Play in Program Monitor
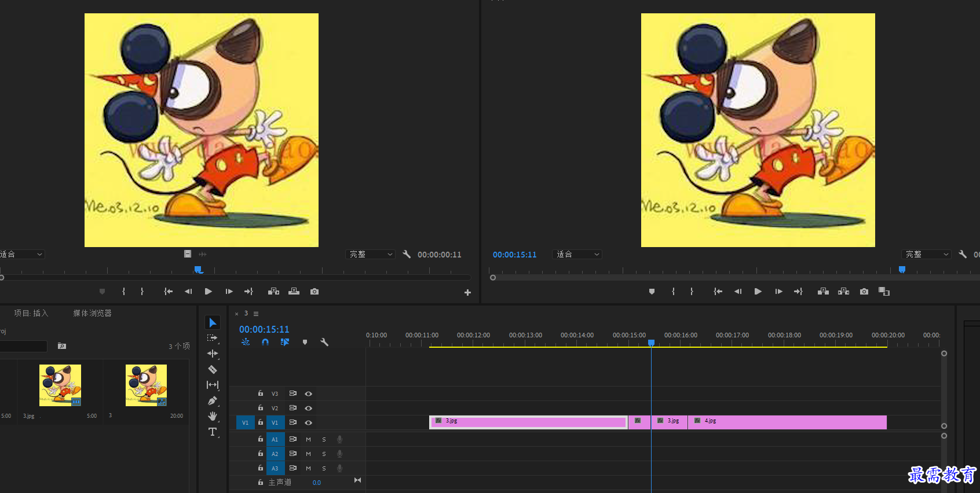The width and height of the screenshot is (980, 493). (758, 292)
